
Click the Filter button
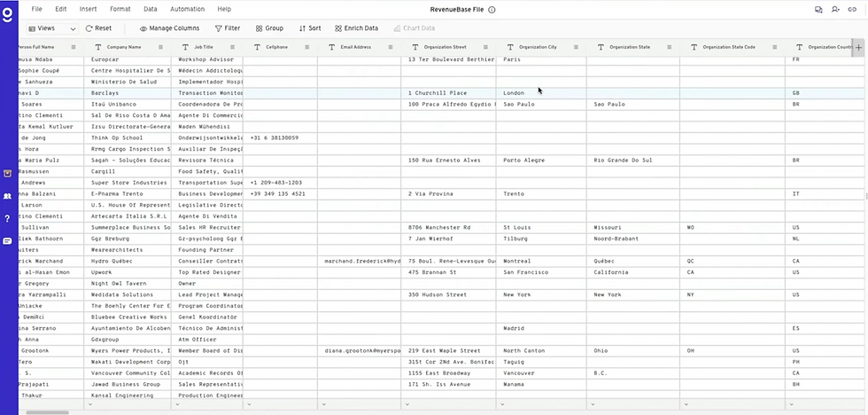pyautogui.click(x=228, y=28)
